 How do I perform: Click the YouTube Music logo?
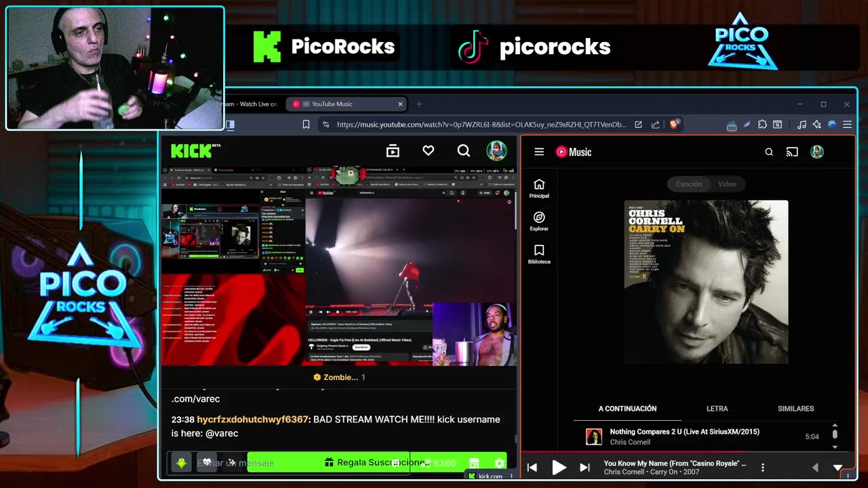point(574,152)
